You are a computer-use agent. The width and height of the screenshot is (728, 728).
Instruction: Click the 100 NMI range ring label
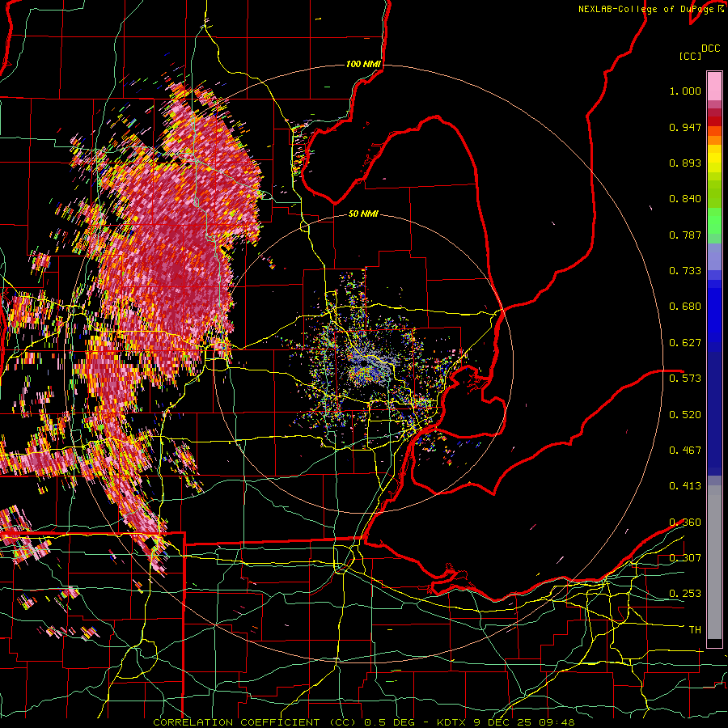(363, 64)
